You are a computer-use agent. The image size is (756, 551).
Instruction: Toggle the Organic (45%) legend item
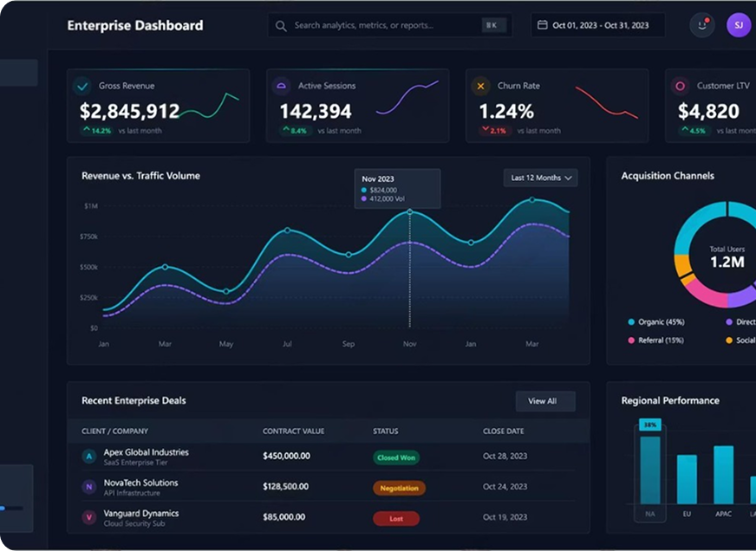(656, 321)
